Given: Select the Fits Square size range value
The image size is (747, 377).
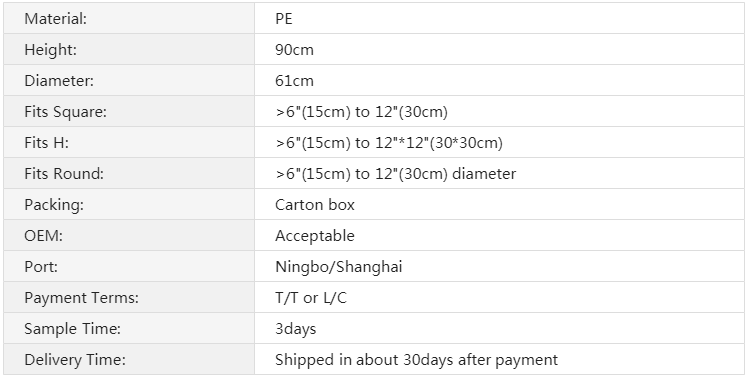Looking at the screenshot, I should click(362, 112).
